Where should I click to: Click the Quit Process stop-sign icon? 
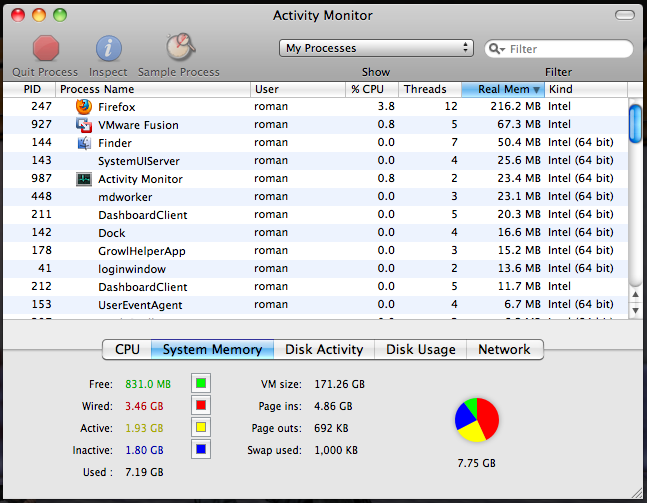click(x=46, y=48)
